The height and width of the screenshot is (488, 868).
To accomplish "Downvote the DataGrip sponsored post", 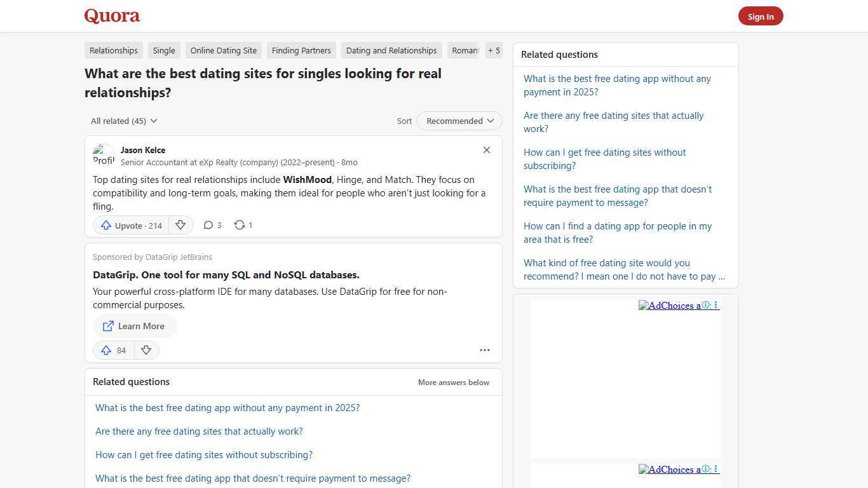I will pyautogui.click(x=146, y=350).
